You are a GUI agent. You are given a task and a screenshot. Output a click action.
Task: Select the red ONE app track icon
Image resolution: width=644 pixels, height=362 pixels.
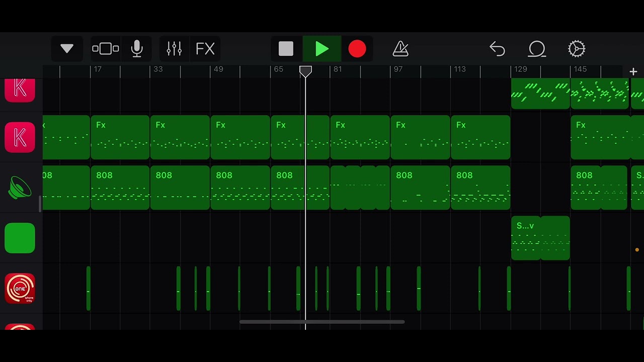(20, 288)
